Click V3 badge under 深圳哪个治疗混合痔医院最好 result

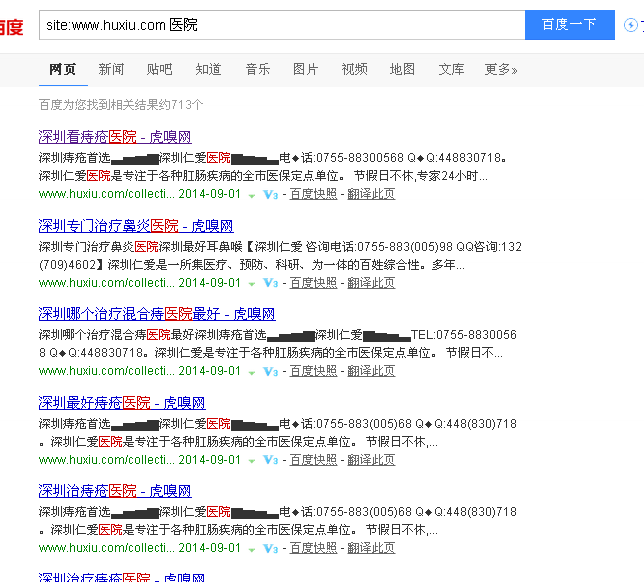(x=270, y=371)
